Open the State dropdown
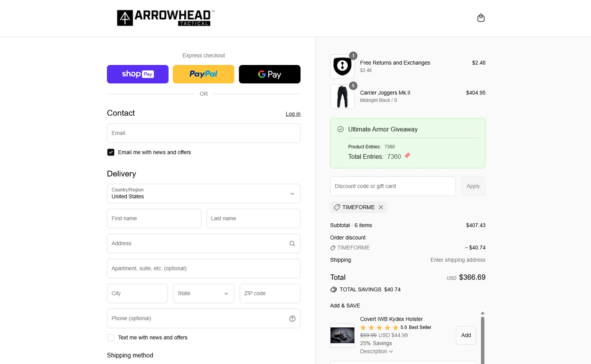Viewport: 591px width, 364px height. 203,294
